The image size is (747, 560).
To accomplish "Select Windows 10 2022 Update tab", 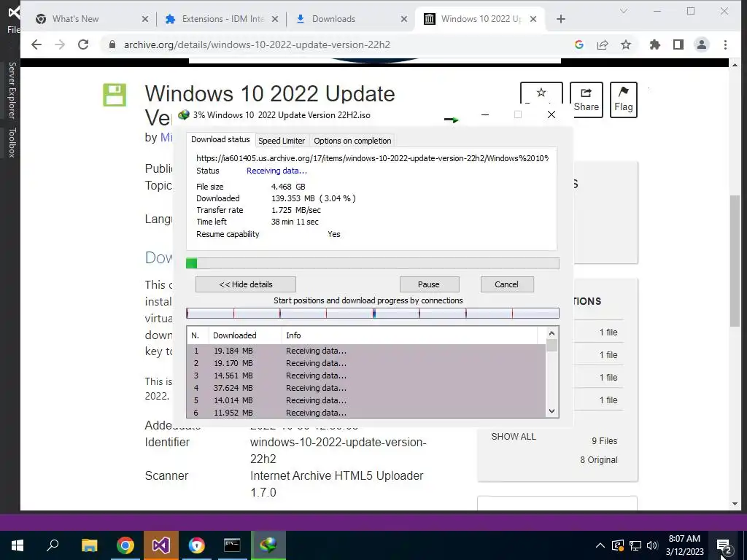I will click(x=481, y=19).
